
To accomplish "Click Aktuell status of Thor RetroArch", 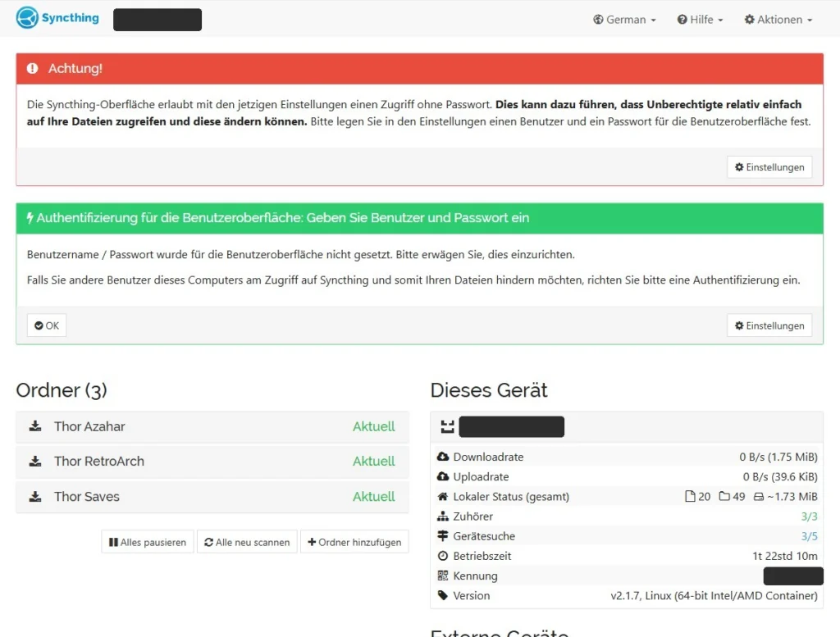I will click(x=373, y=462).
